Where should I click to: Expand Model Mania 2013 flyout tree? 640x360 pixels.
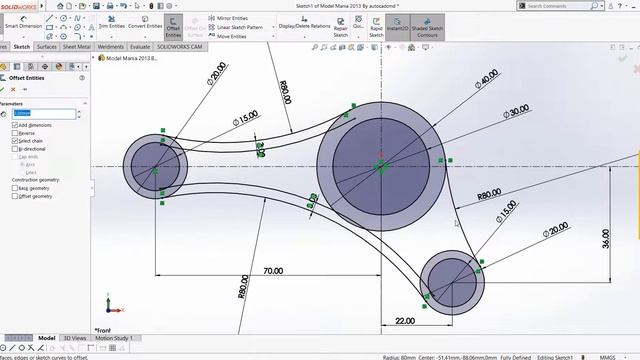[93, 58]
